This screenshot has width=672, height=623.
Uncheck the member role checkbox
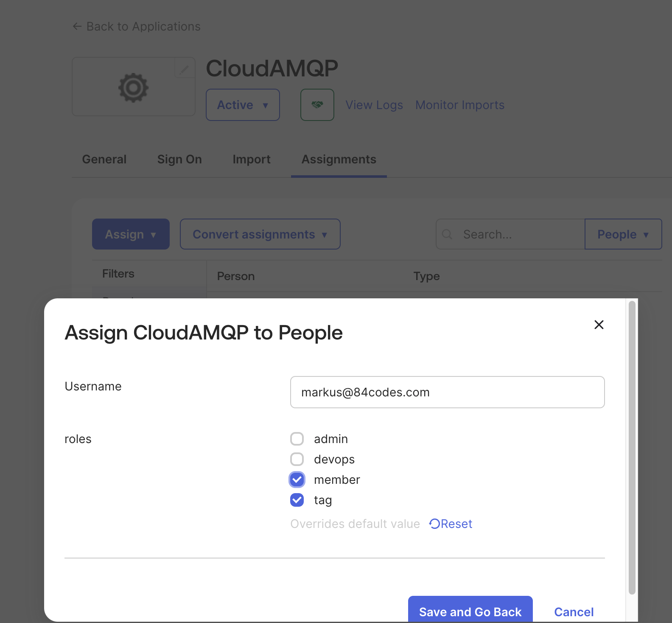click(297, 480)
